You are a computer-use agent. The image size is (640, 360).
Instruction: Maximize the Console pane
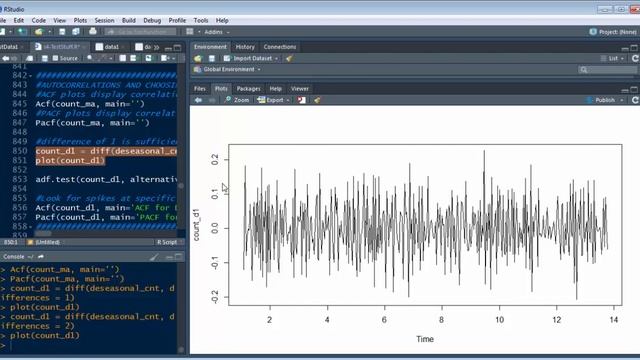pyautogui.click(x=179, y=257)
